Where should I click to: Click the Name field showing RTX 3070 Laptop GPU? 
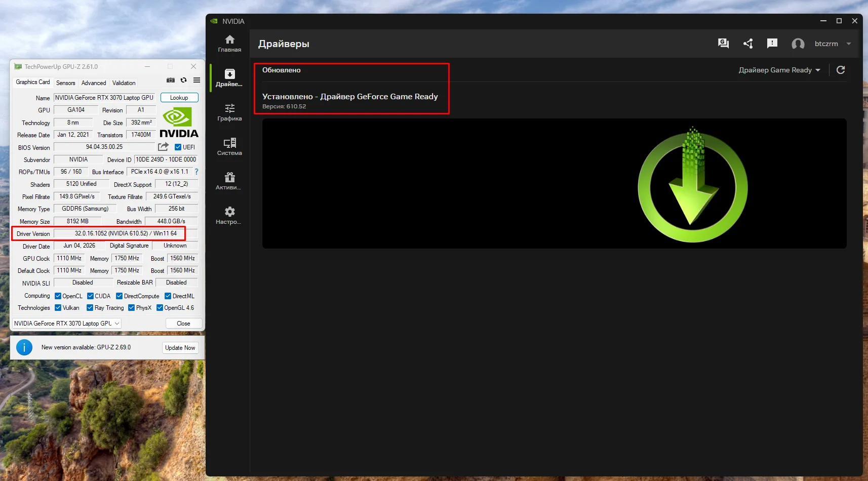tap(104, 98)
